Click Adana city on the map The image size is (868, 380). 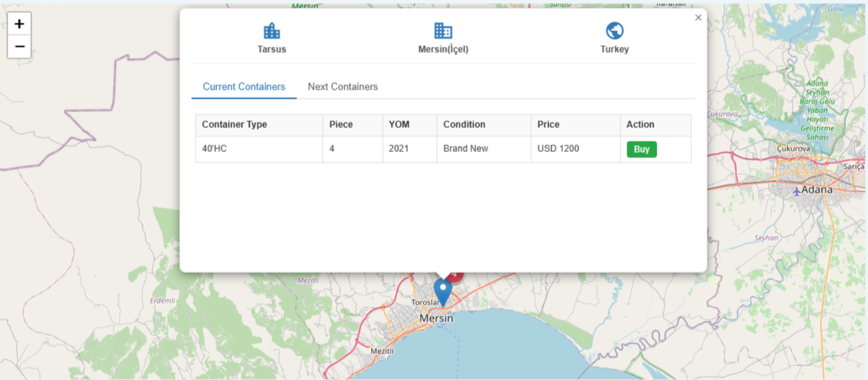pos(818,189)
